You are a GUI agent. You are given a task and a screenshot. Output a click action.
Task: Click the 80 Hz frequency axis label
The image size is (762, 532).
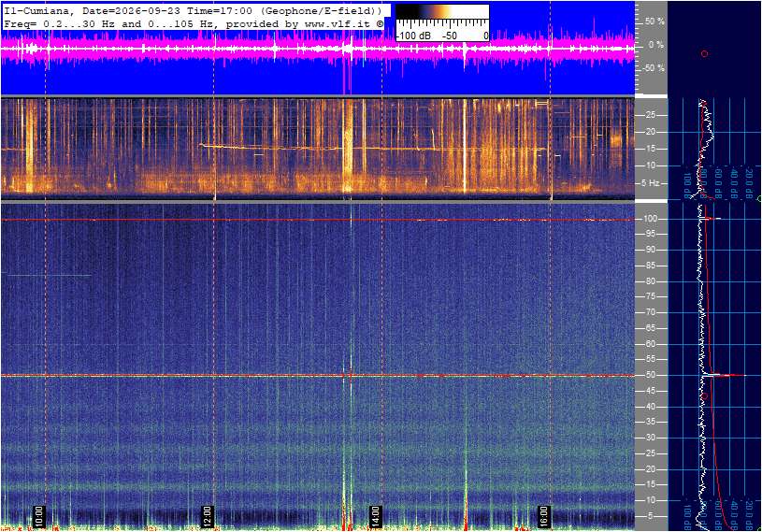point(650,281)
